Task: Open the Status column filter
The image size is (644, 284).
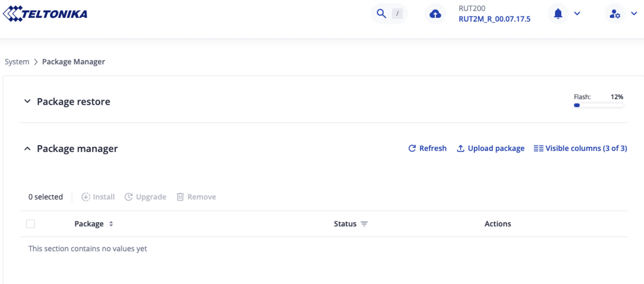Action: point(364,224)
